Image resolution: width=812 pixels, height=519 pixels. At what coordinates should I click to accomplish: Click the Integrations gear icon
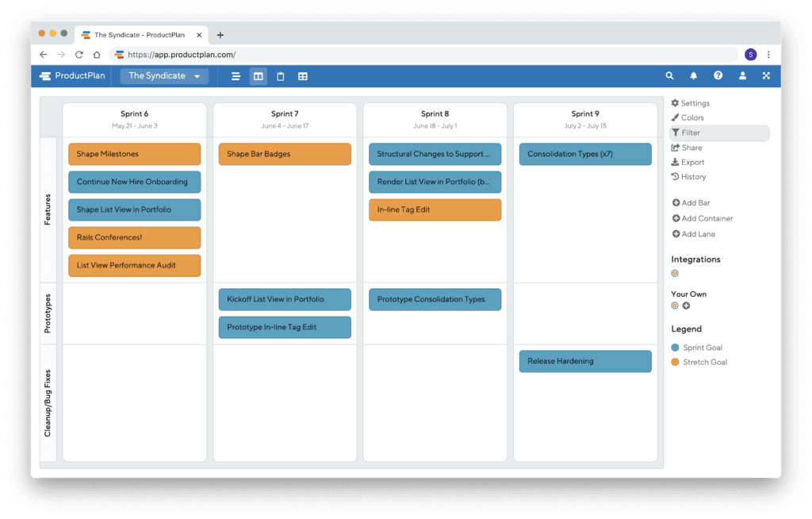point(675,272)
